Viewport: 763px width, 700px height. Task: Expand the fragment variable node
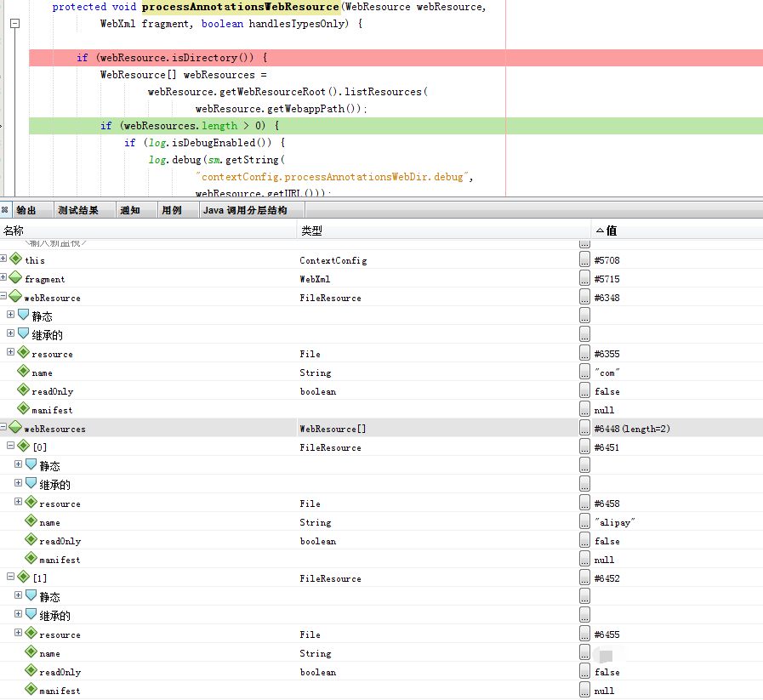tap(3, 276)
